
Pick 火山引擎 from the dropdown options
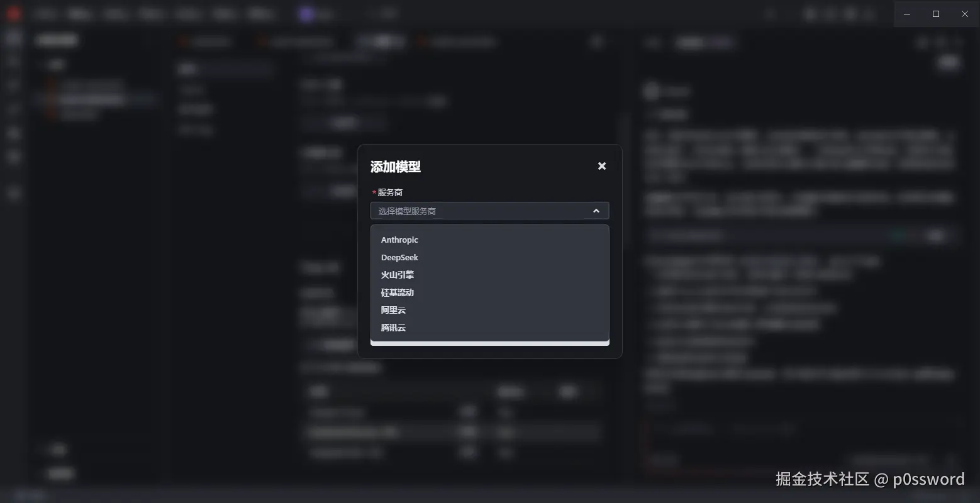point(398,275)
